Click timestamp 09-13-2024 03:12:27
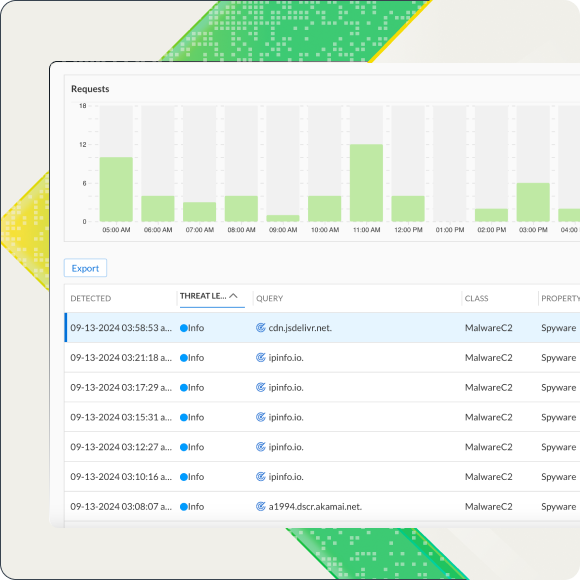This screenshot has width=580, height=580. point(121,447)
